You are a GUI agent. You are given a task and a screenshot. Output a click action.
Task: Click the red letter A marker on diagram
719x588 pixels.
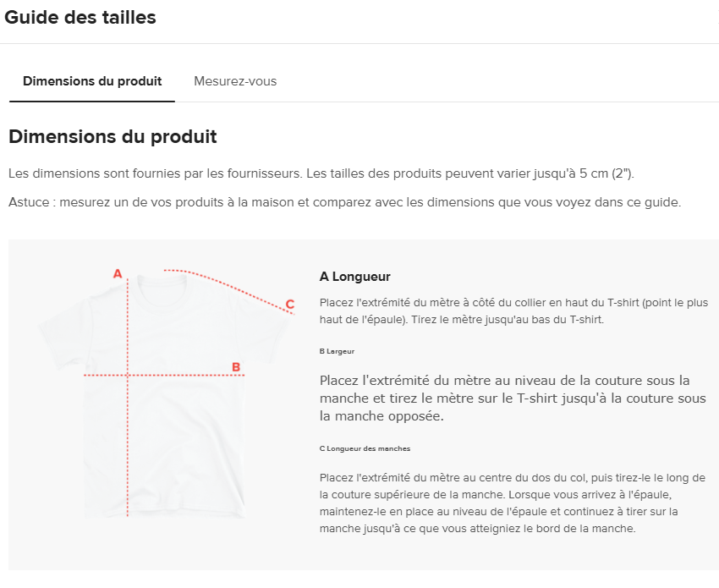(x=118, y=273)
